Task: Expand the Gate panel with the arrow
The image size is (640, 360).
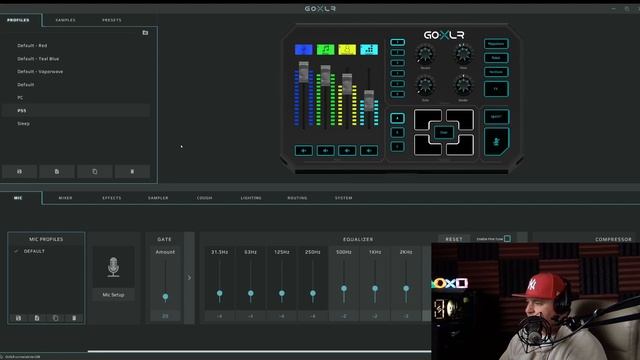Action: click(189, 278)
